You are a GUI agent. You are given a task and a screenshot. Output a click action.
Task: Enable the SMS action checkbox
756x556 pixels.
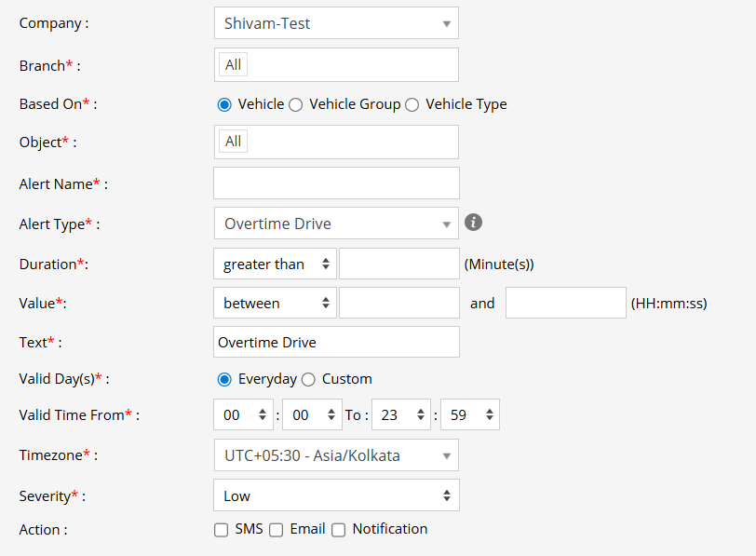point(222,530)
